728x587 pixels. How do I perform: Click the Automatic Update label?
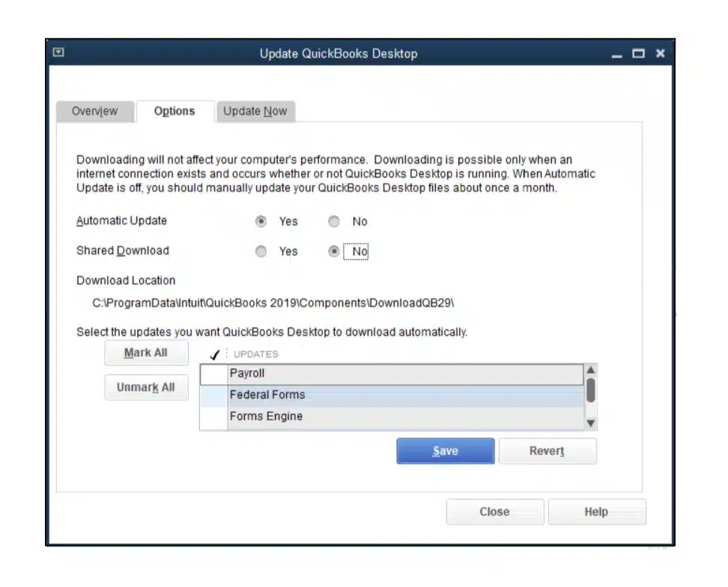[x=121, y=221]
